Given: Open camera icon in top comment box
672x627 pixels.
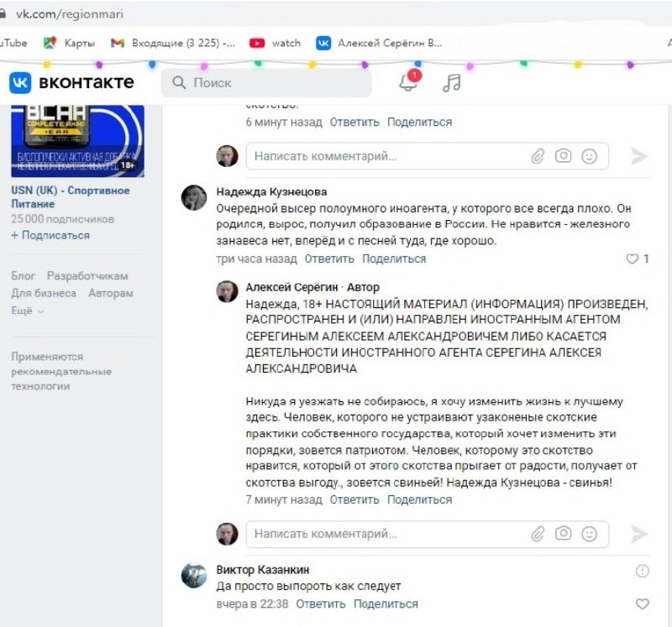Looking at the screenshot, I should 563,155.
